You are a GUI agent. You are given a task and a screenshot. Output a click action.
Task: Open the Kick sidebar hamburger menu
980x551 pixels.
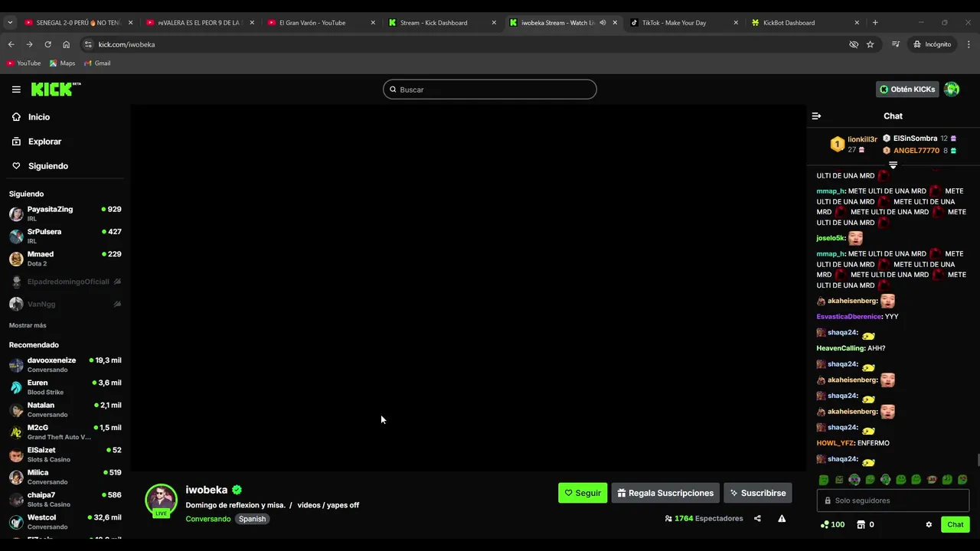[16, 90]
